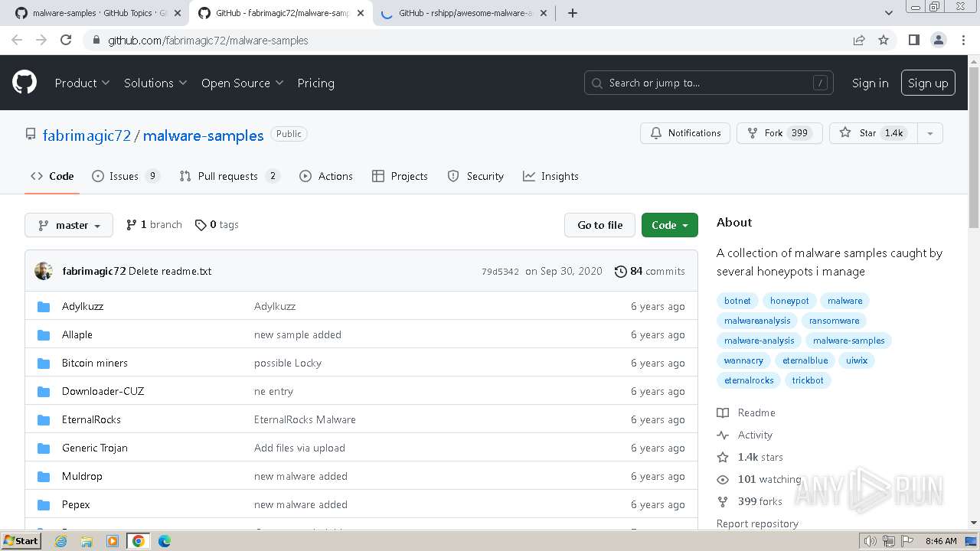This screenshot has width=980, height=551.
Task: Open the Chrome three-dot menu
Action: pos(962,40)
